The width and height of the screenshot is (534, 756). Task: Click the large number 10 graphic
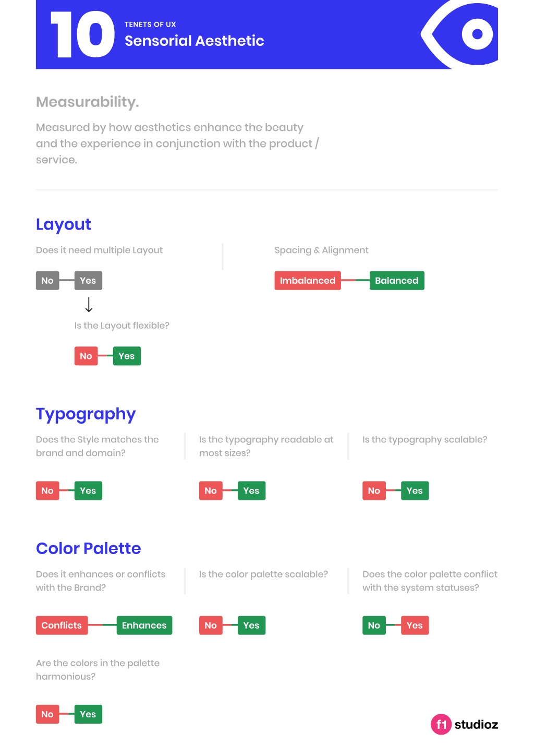(x=82, y=34)
